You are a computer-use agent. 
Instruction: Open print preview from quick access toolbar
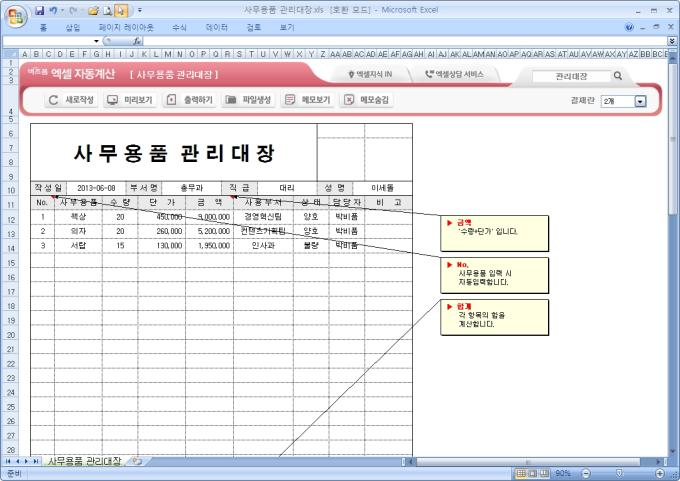108,10
